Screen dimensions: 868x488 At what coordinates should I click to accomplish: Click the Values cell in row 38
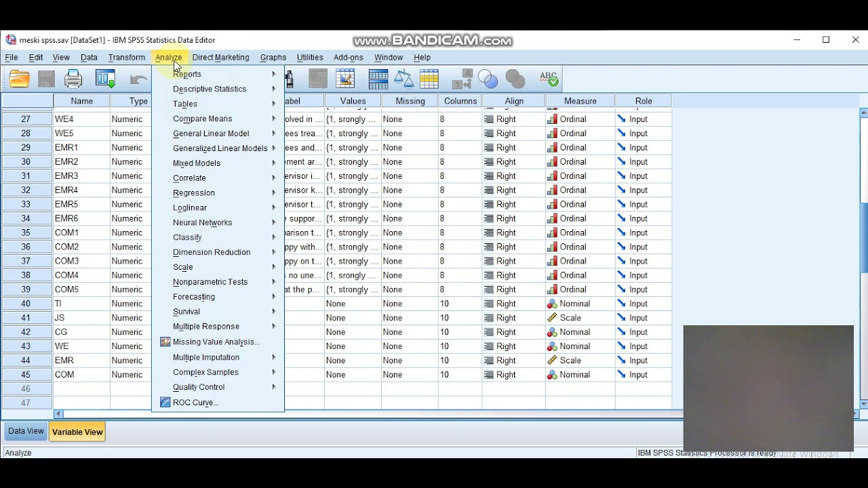(353, 276)
